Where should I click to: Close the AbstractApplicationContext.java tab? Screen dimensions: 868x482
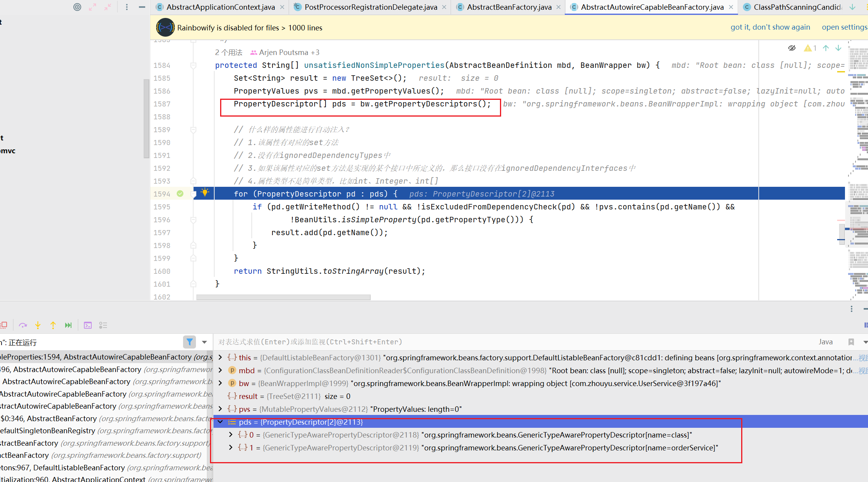(282, 7)
